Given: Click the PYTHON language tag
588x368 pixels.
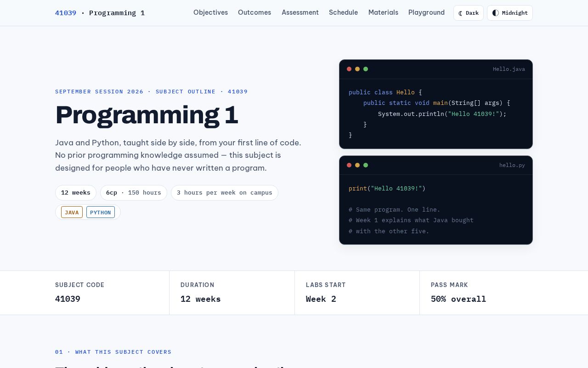Looking at the screenshot, I should [101, 212].
